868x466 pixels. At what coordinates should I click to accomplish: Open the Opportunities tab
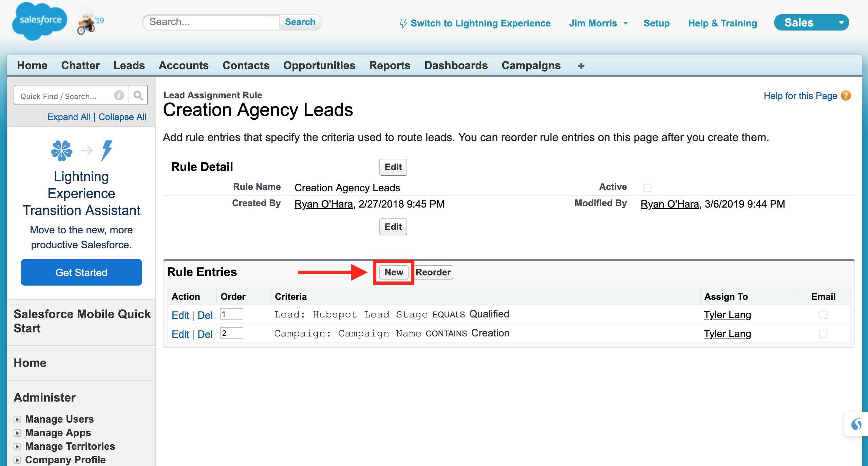point(319,65)
